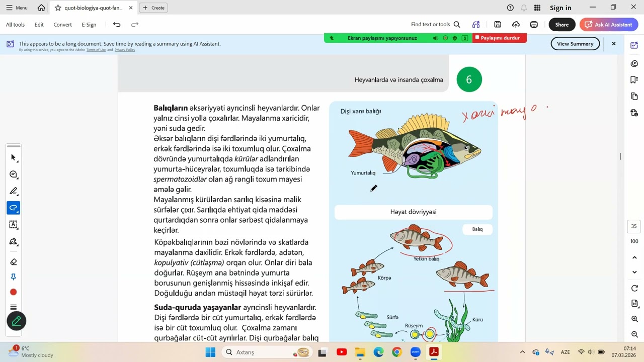Print the document
Viewport: 644px width, 362px height.
click(x=534, y=24)
